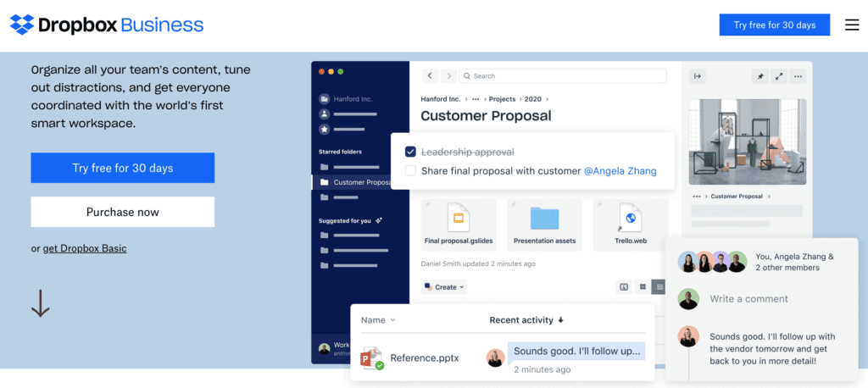
Task: Expand the Name column sort chevron
Action: [392, 320]
